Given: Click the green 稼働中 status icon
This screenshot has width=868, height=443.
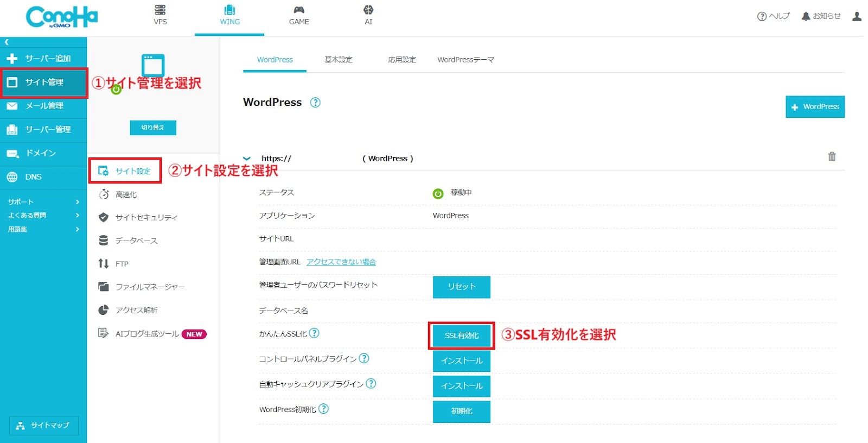Looking at the screenshot, I should (438, 194).
